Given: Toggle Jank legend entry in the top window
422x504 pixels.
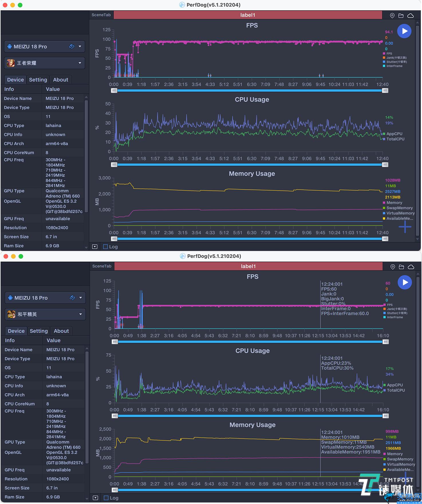Looking at the screenshot, I should pyautogui.click(x=395, y=58).
